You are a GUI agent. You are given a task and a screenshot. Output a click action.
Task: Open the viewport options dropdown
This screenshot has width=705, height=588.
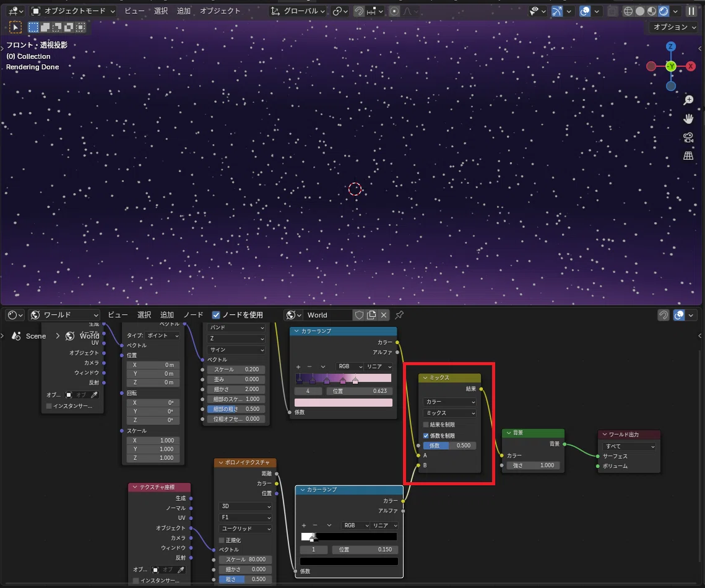(675, 27)
